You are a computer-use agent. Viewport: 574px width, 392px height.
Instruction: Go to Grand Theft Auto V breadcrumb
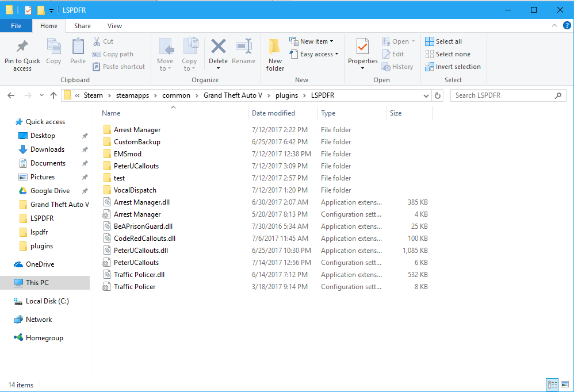click(233, 95)
